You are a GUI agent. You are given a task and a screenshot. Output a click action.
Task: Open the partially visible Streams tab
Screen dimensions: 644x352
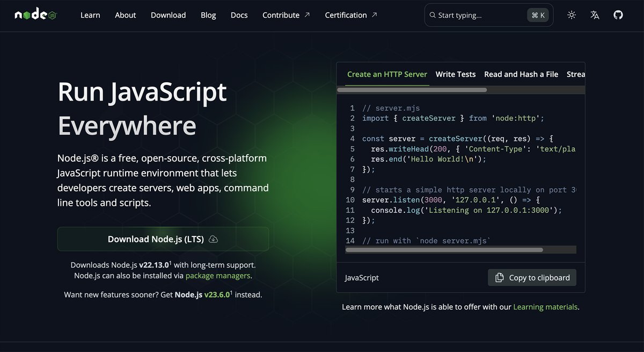576,74
